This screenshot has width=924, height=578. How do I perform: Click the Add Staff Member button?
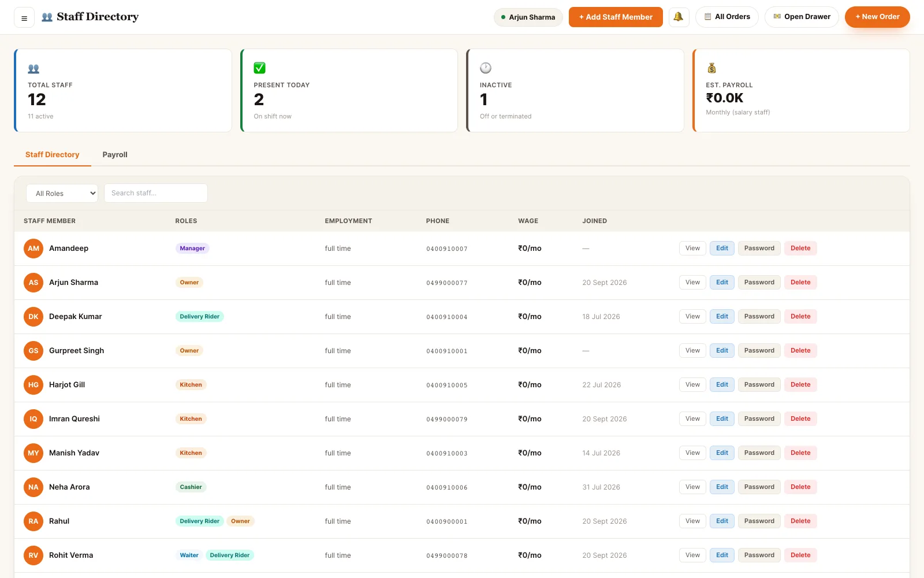point(616,17)
